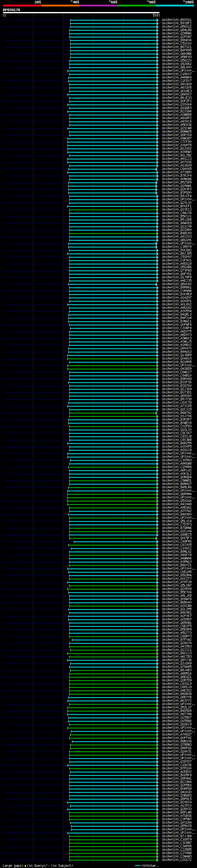Click entry UniRef100_Q03184
This screenshot has width=197, height=868.
click(176, 822)
